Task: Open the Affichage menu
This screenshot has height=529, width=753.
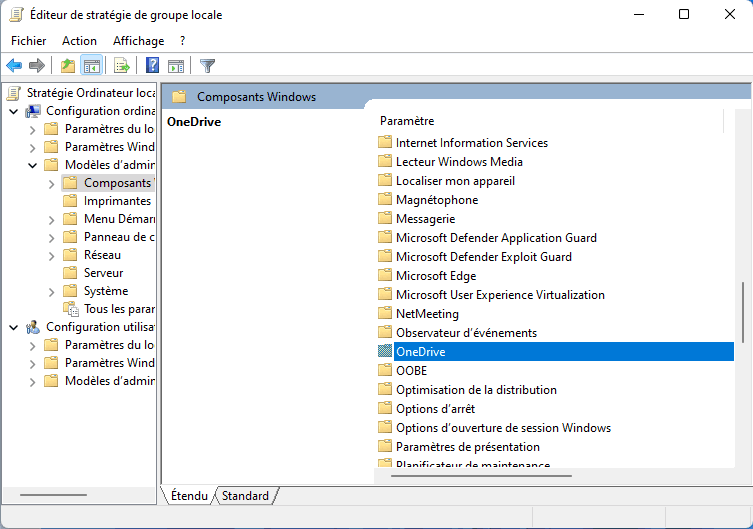Action: 138,41
